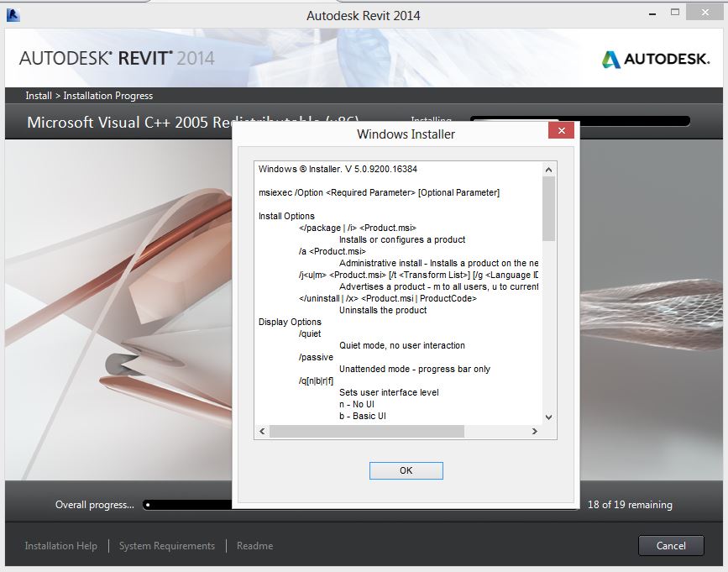Viewport: 728px width, 572px height.
Task: Click the up arrow on the dialog scrollbar
Action: pos(548,168)
